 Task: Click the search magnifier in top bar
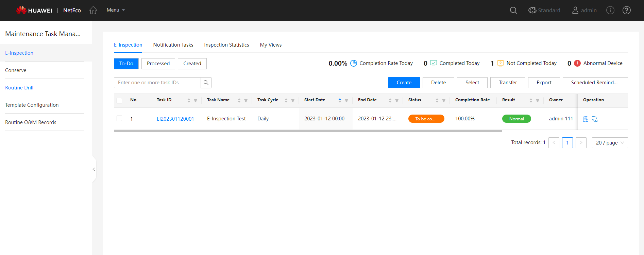point(513,11)
